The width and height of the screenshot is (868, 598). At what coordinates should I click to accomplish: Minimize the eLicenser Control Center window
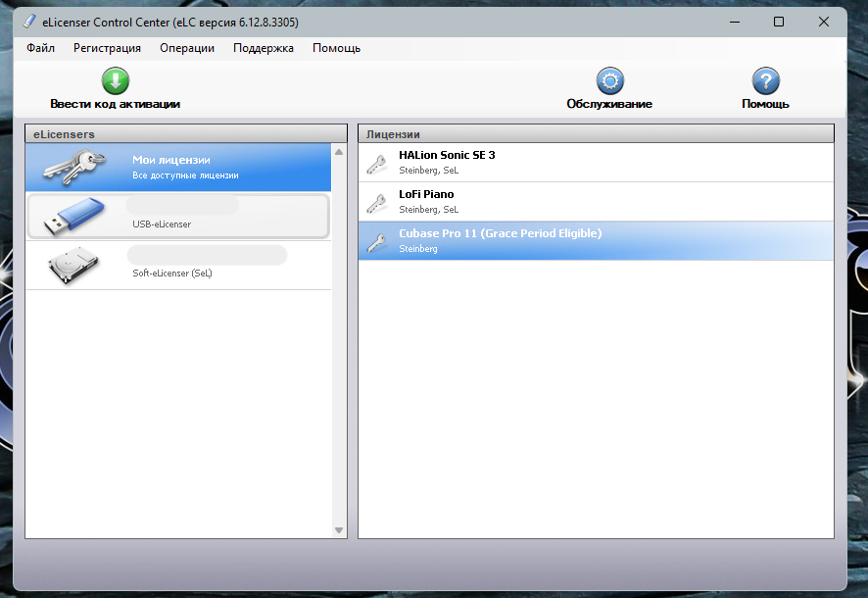click(x=735, y=22)
